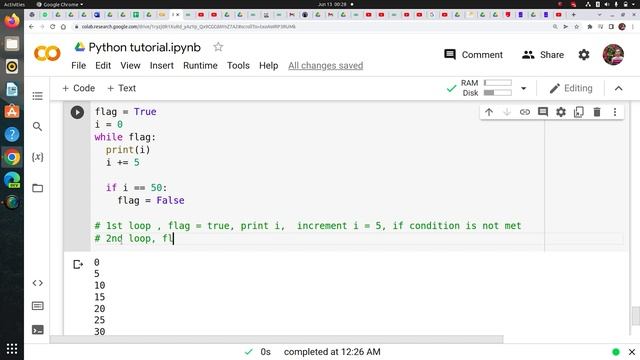Open the variables inspector {x} icon
Screen dimensions: 640x360
click(x=38, y=157)
